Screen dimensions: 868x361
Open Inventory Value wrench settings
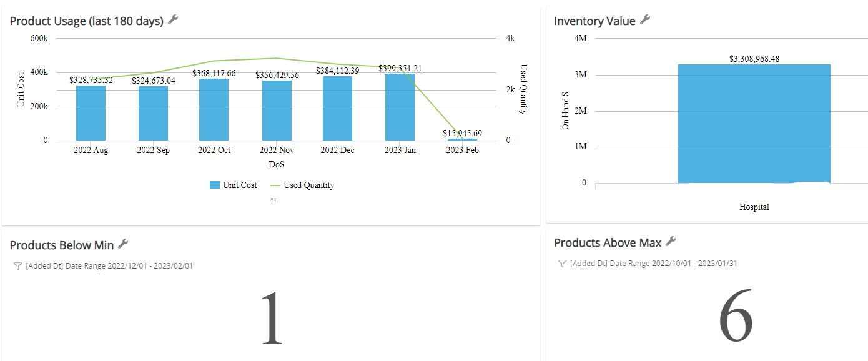pos(645,20)
